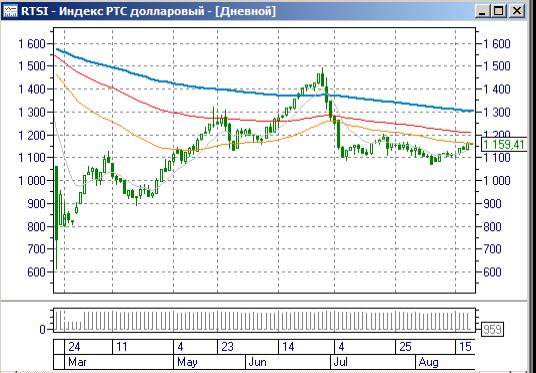Click the title text 'RTSI - Индекс РТС долларовый - [Дневной]'
This screenshot has width=536, height=373.
[x=148, y=11]
